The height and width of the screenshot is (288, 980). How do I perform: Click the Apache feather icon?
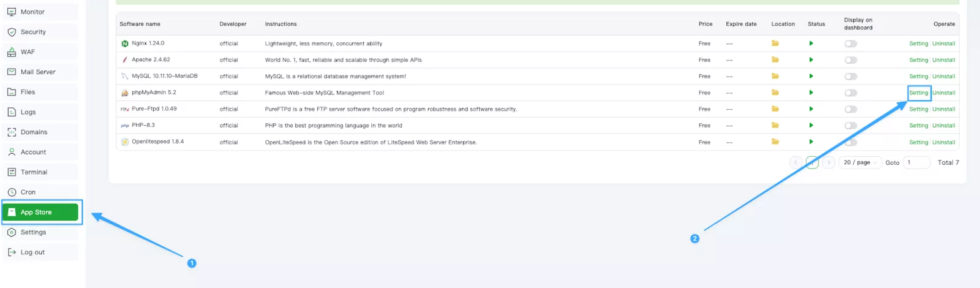click(125, 59)
